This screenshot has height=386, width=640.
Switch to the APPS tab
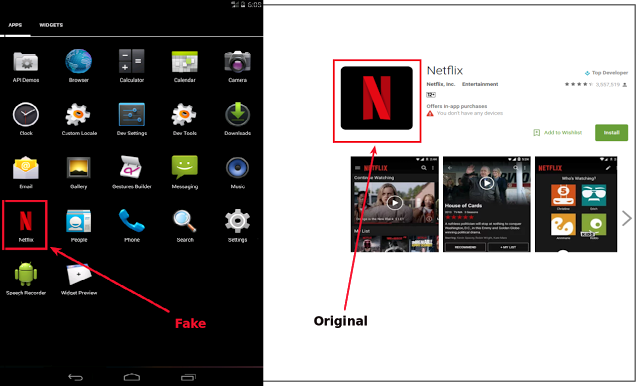(x=15, y=25)
